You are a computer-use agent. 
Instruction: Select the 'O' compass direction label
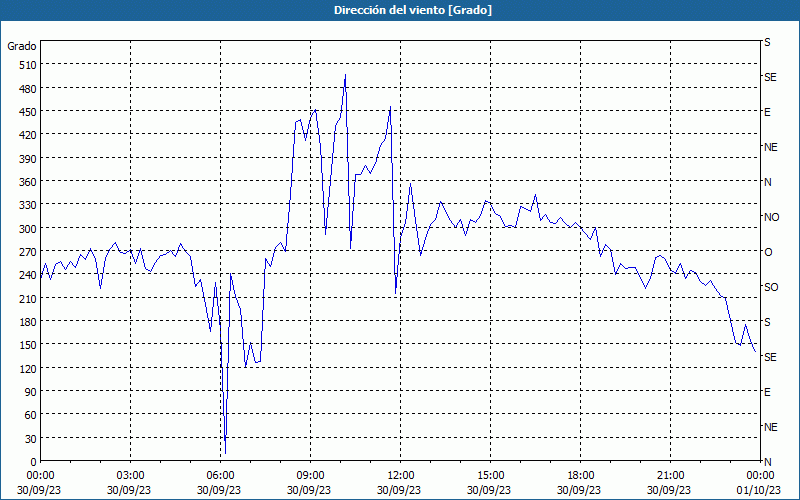click(768, 252)
